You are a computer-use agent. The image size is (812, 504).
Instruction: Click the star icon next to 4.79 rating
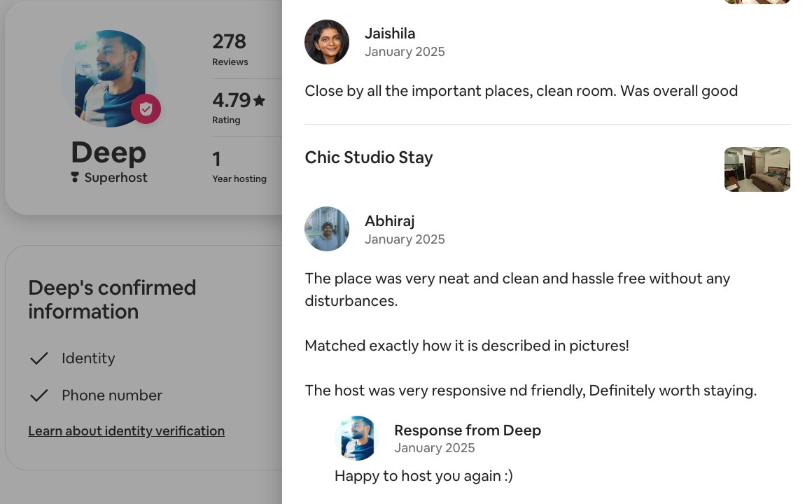coord(260,100)
